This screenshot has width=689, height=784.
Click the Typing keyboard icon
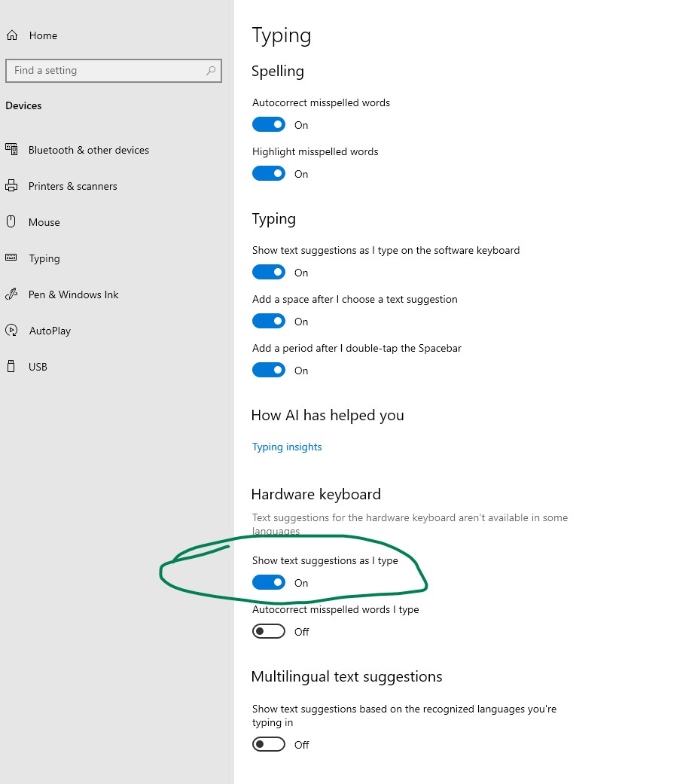click(x=11, y=258)
